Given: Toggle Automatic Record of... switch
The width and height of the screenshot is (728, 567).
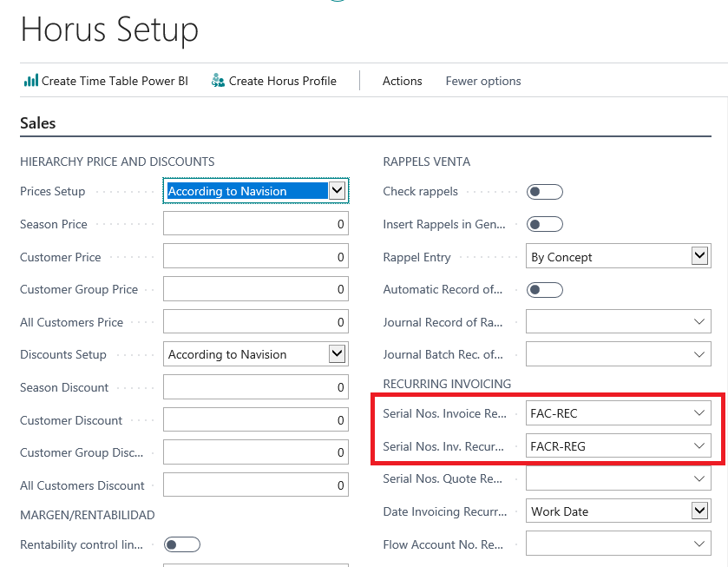Looking at the screenshot, I should (545, 289).
